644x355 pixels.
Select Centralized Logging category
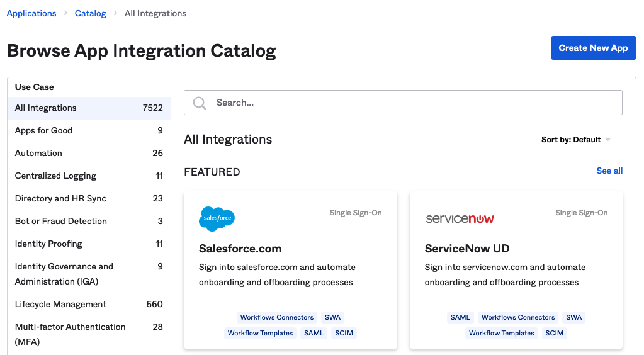click(89, 176)
